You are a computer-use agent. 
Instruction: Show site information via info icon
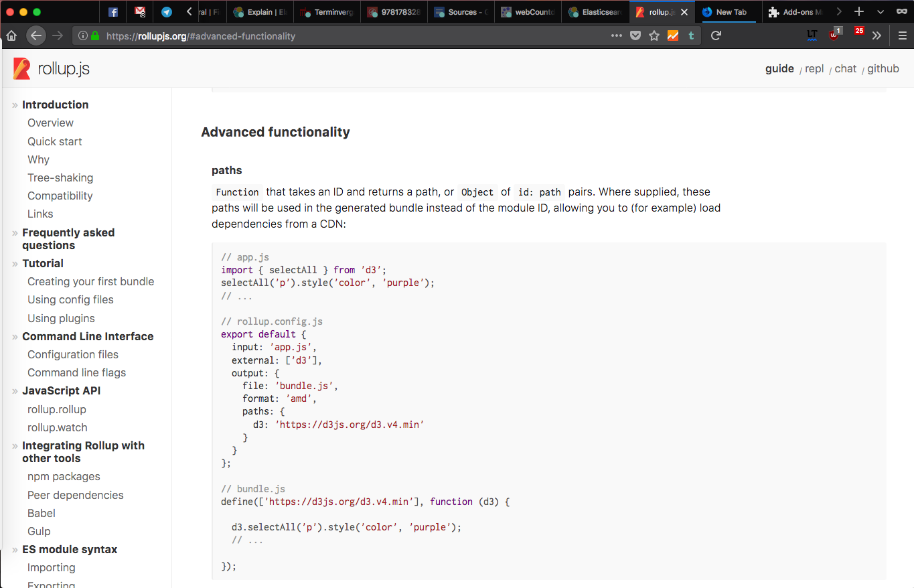83,36
